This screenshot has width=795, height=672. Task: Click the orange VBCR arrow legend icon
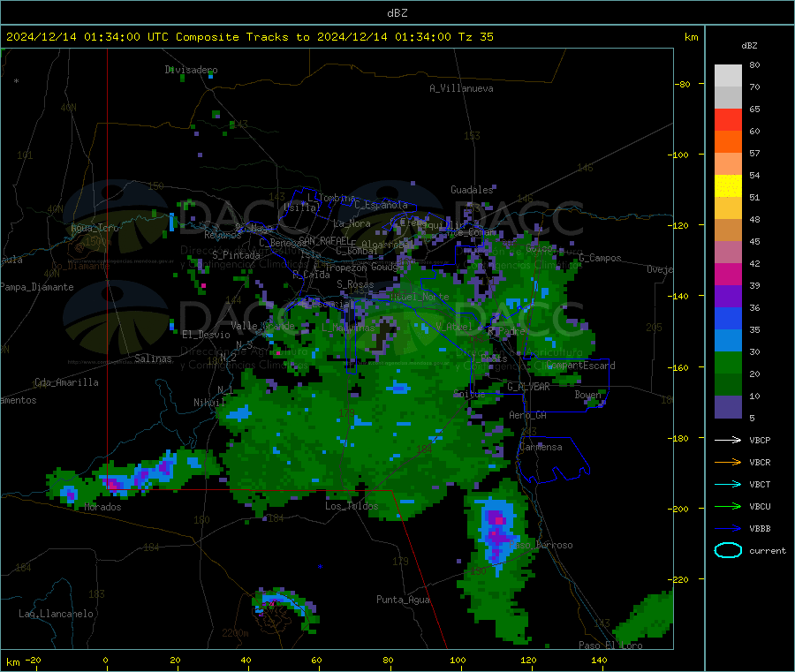728,462
